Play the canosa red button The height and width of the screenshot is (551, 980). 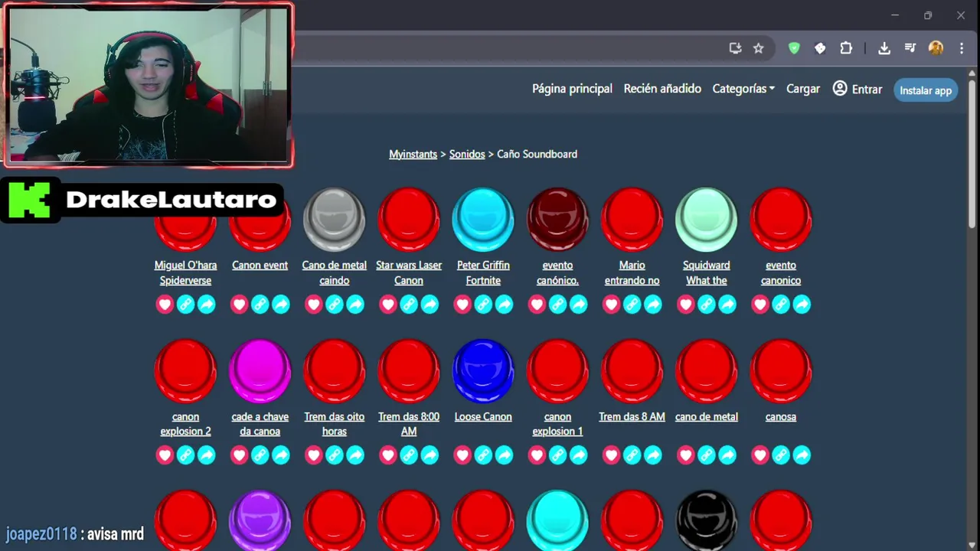[781, 371]
